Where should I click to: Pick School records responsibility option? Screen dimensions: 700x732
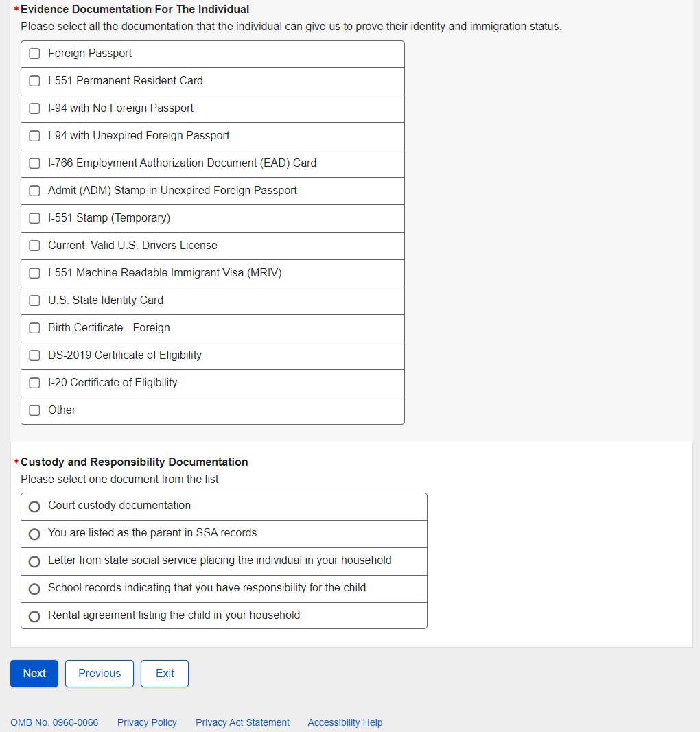(34, 589)
